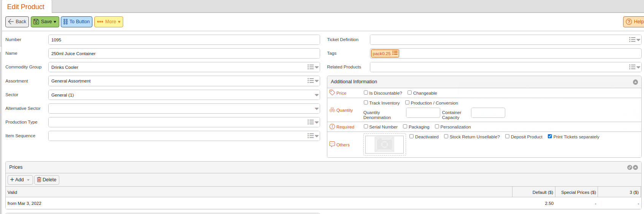Open list picker icon for Item Sequence

(x=313, y=136)
